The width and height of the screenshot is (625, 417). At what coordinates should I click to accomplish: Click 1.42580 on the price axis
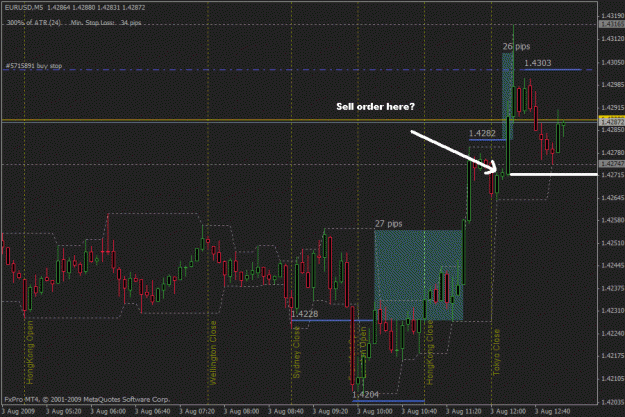(613, 220)
